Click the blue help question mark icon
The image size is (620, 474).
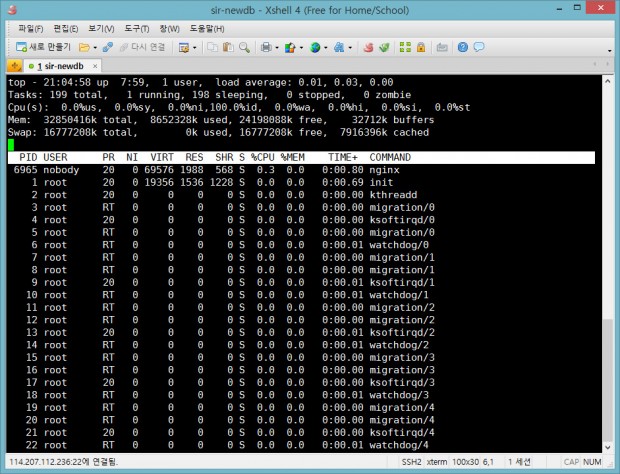[463, 47]
